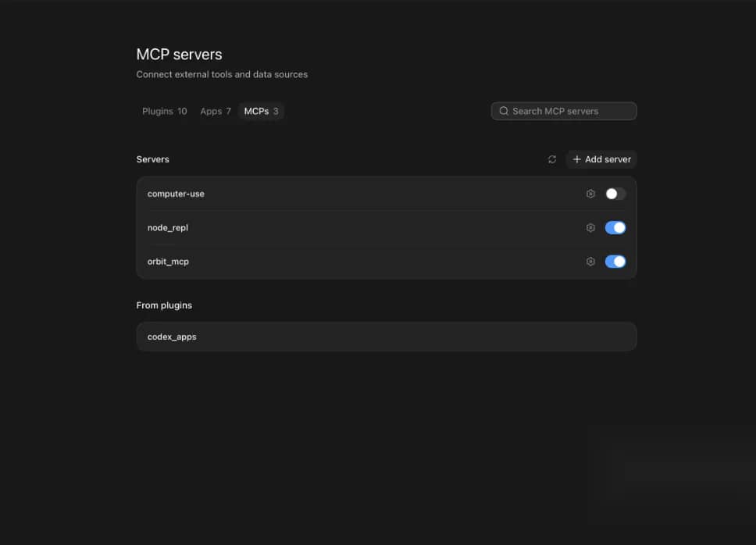Click the Connect external tools subtitle
This screenshot has width=756, height=545.
222,75
